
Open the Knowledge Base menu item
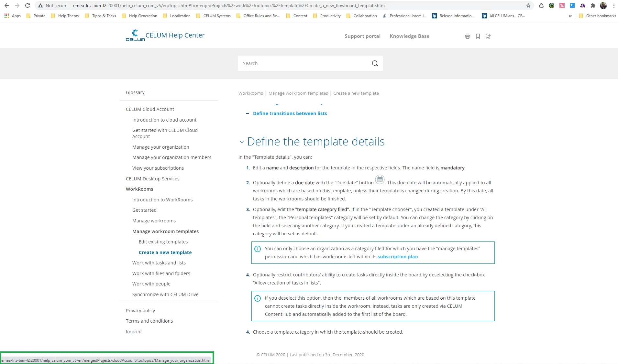click(409, 36)
